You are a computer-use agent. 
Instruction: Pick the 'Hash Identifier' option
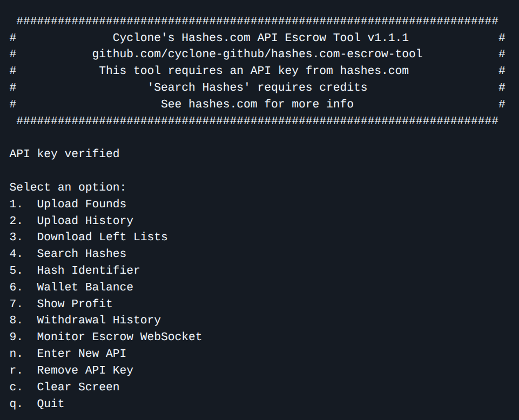[x=88, y=270]
